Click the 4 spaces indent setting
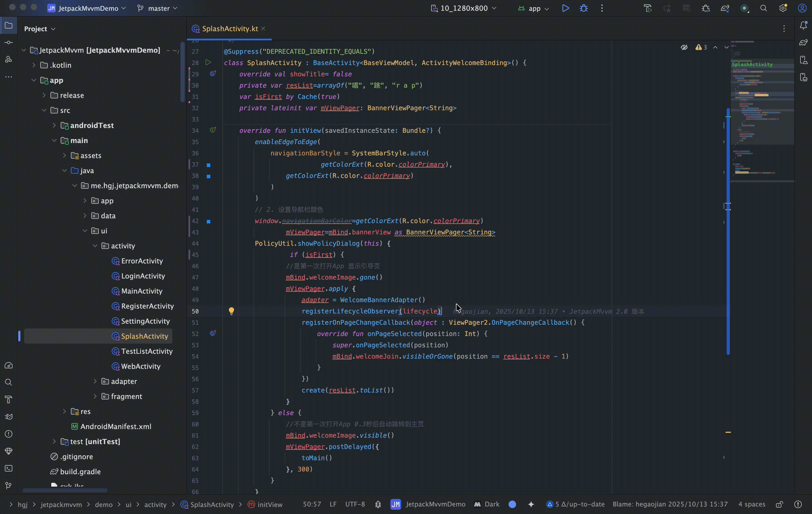Image resolution: width=812 pixels, height=514 pixels. 752,504
